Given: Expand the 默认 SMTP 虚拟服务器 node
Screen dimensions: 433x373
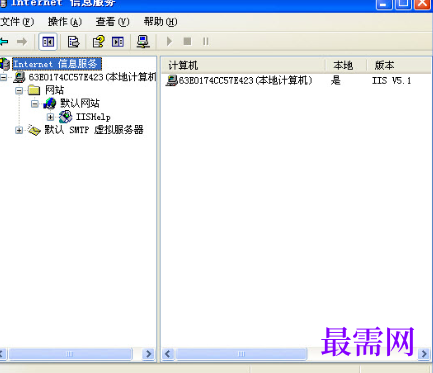Looking at the screenshot, I should coord(19,130).
